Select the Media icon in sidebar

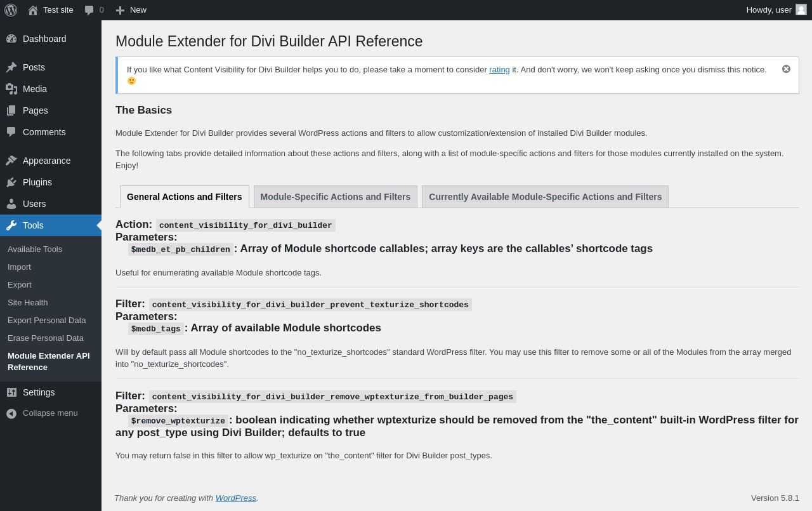(x=11, y=89)
